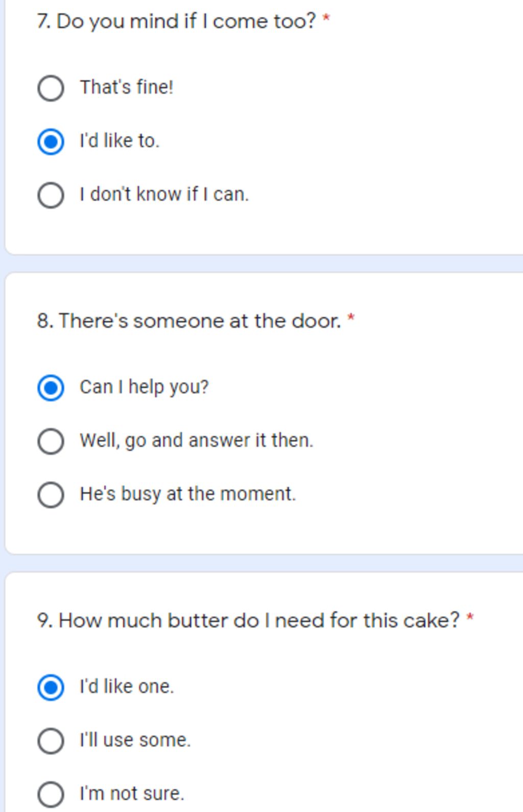Screen dimensions: 523x812
Task: Click the "I'll use some." answer label
Action: pos(135,740)
